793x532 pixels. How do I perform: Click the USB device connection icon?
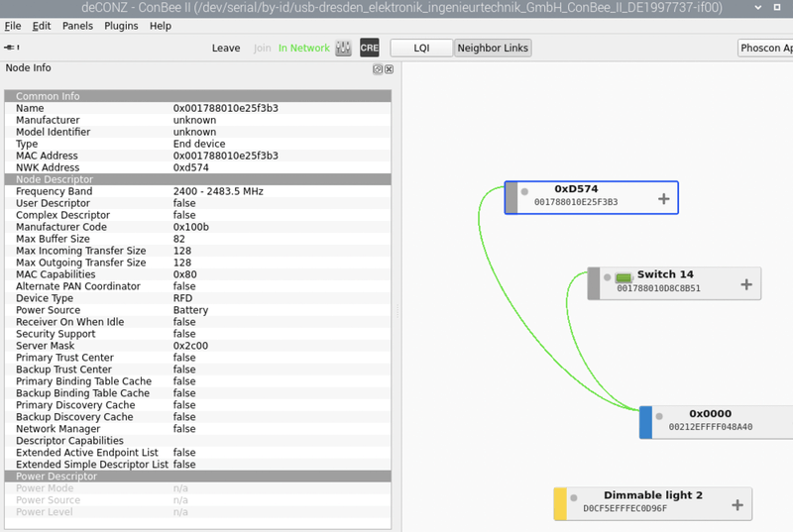pos(11,48)
